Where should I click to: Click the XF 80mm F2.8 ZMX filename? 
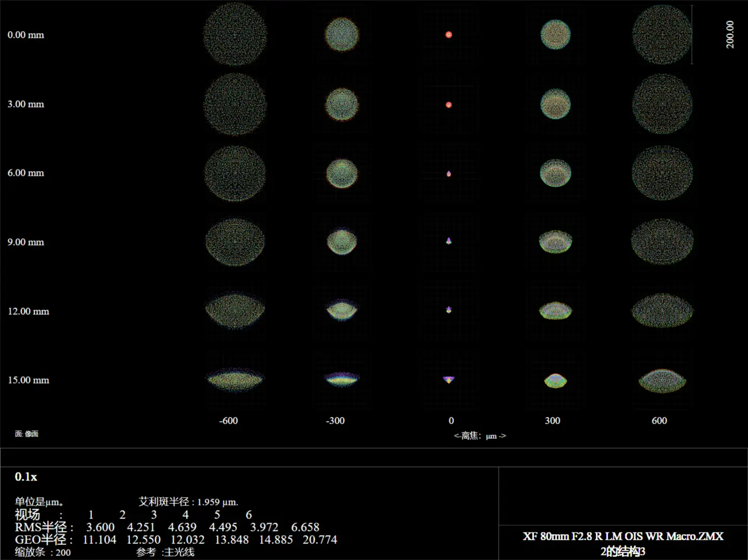[x=623, y=536]
